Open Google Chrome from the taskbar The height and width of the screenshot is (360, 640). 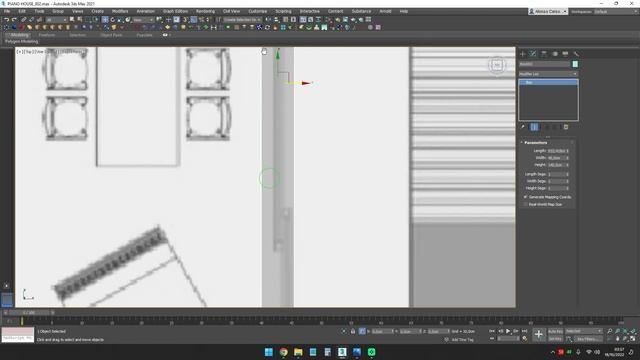[283, 352]
